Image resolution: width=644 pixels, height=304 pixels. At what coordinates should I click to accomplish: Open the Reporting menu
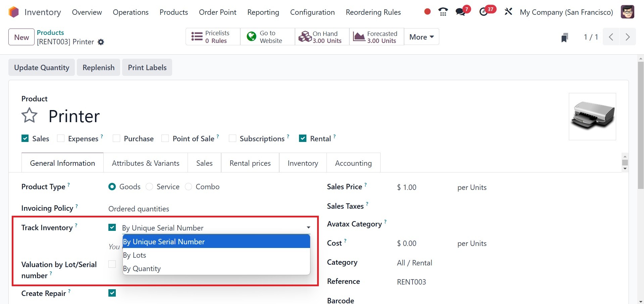pyautogui.click(x=263, y=12)
